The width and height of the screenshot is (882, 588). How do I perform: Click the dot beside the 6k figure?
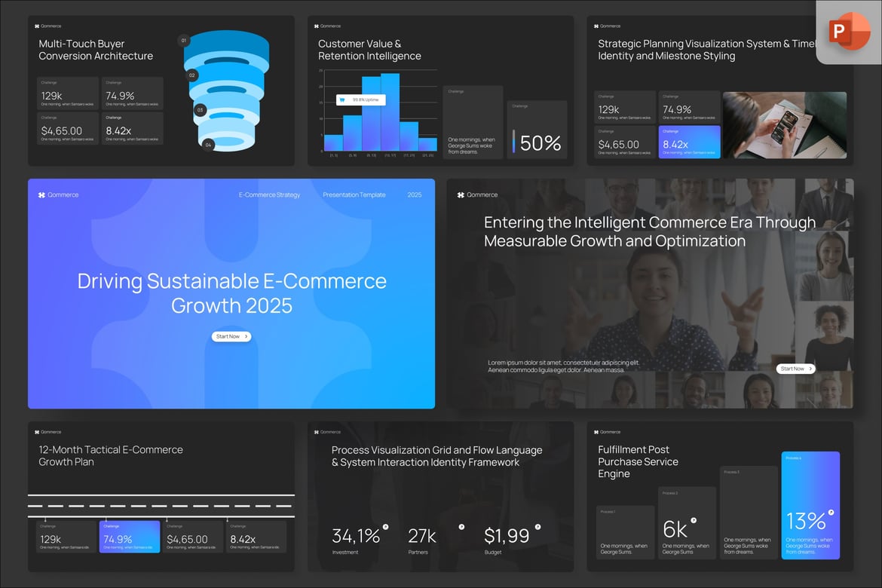tap(694, 520)
